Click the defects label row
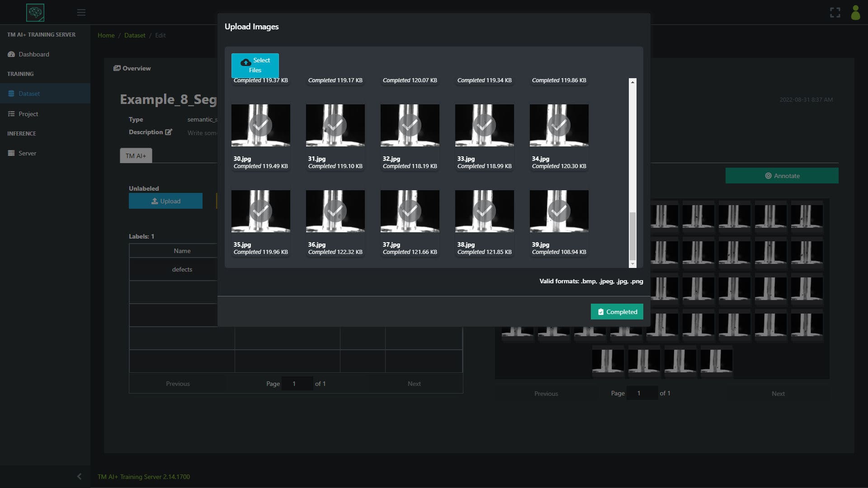 coord(182,269)
